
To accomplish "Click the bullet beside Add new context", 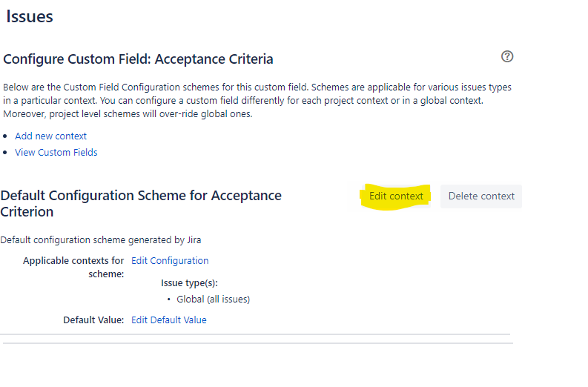I will [x=6, y=136].
